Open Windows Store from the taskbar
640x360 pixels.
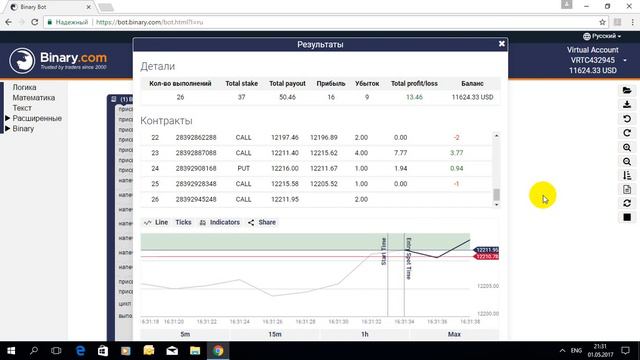103,351
